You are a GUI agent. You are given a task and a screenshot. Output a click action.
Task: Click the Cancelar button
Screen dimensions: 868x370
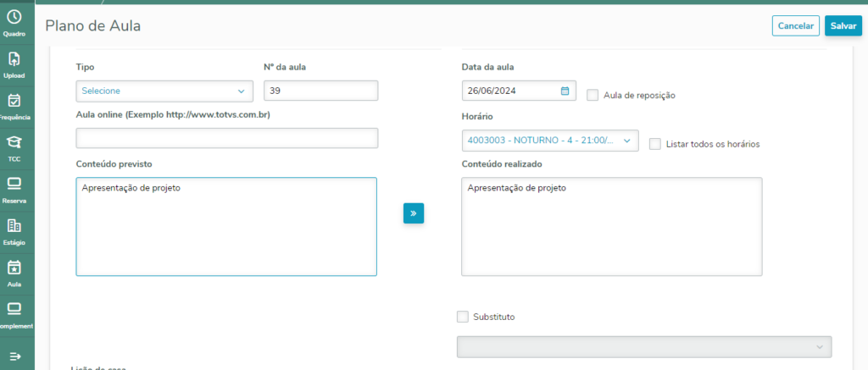click(x=795, y=26)
